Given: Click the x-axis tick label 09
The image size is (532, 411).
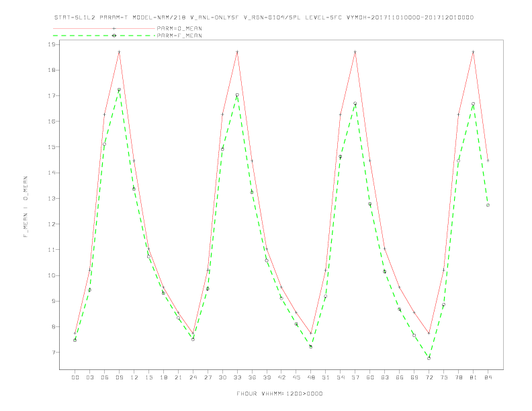Looking at the screenshot, I should 119,377.
